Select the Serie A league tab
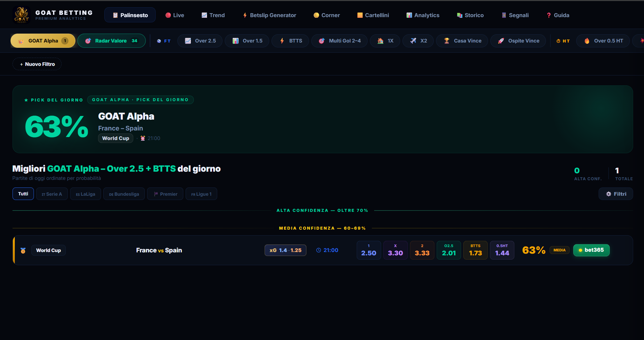 pyautogui.click(x=52, y=194)
